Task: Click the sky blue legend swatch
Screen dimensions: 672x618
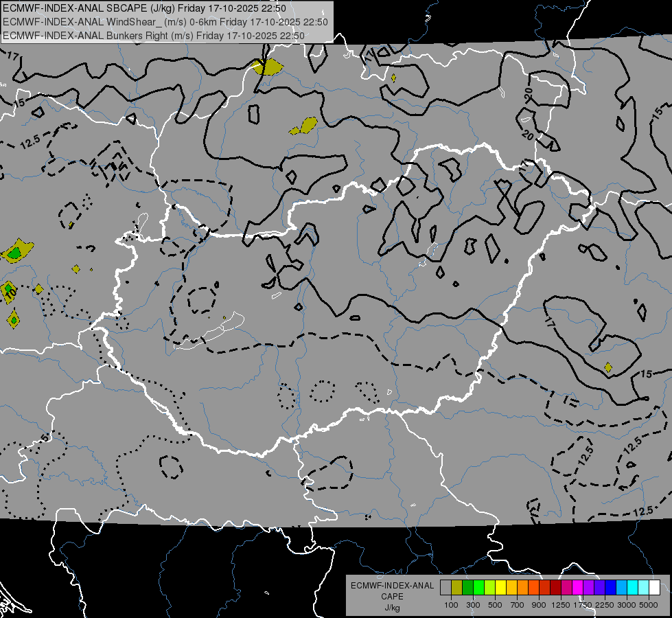Action: 621,588
